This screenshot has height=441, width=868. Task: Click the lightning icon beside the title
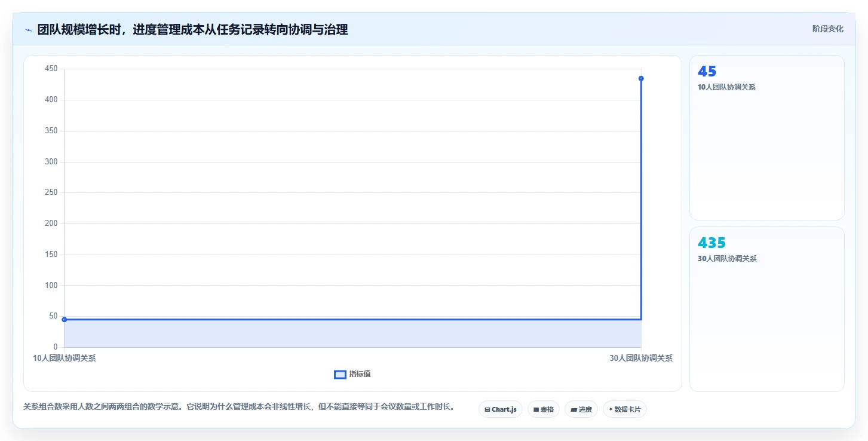[x=28, y=29]
